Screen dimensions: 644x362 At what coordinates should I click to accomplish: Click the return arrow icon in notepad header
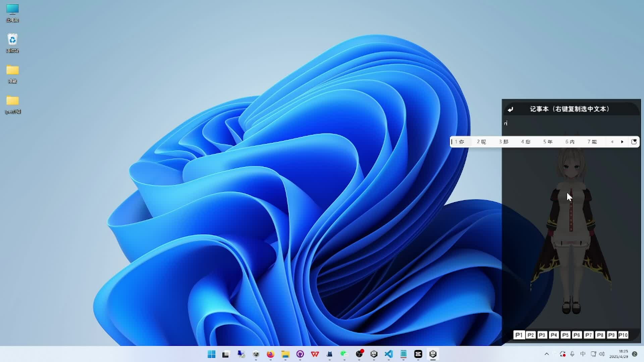coord(510,109)
